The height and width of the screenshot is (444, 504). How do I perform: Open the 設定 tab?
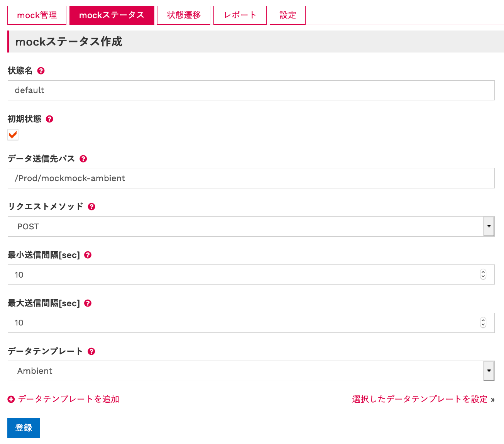pos(287,15)
